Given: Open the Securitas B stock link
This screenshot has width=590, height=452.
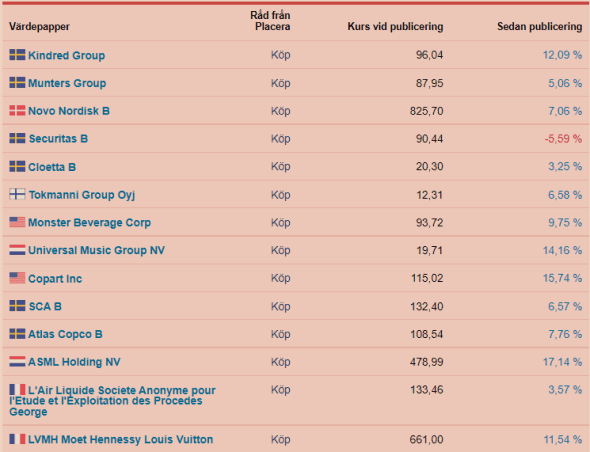Looking at the screenshot, I should click(x=58, y=138).
